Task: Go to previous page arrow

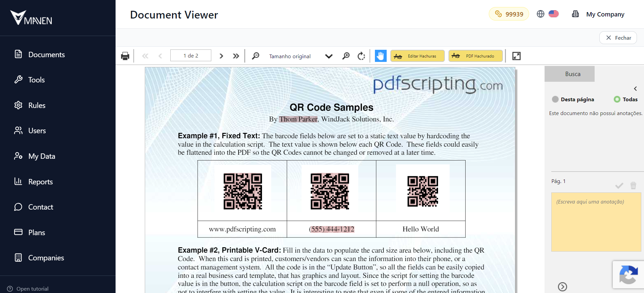Action: (x=160, y=56)
